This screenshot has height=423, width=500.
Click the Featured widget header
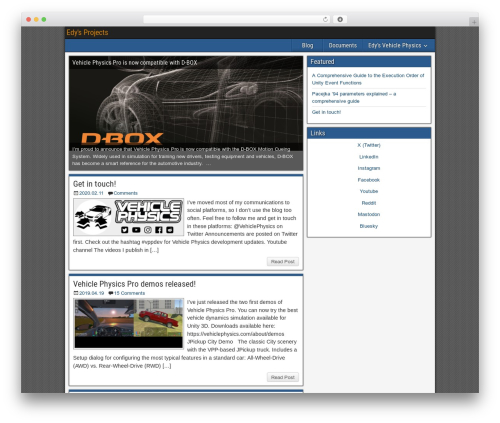tap(369, 62)
